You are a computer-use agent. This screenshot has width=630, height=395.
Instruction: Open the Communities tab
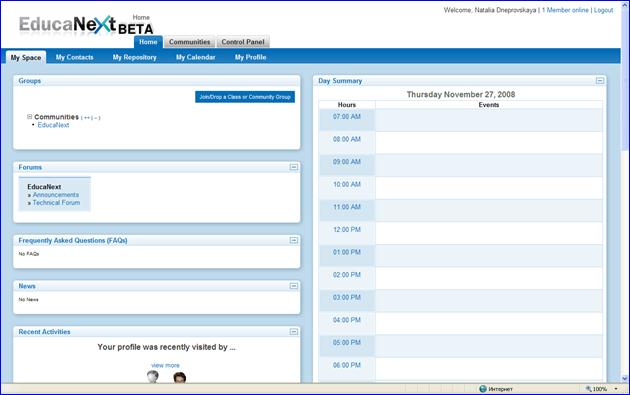click(x=190, y=42)
